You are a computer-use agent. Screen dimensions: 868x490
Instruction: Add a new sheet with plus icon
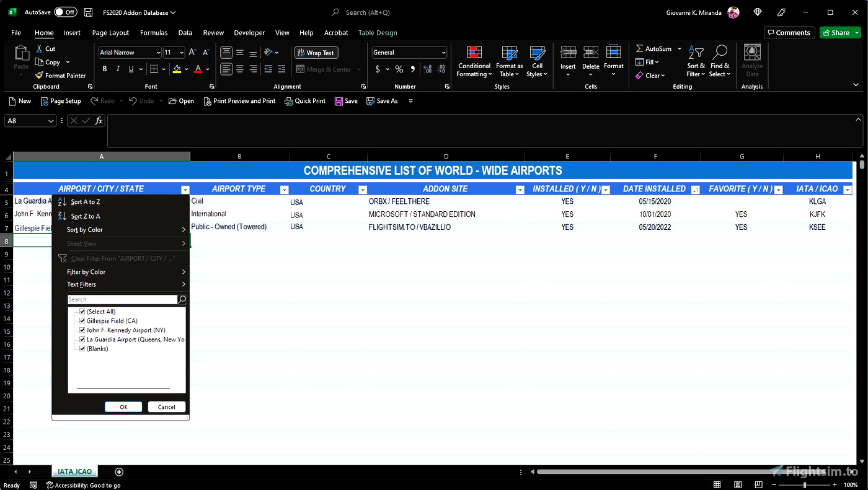click(x=119, y=472)
